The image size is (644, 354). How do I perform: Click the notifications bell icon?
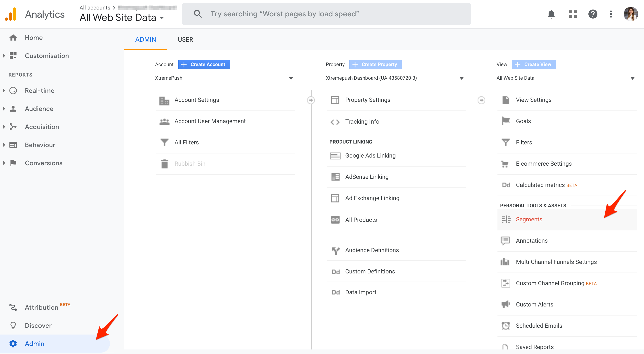click(551, 14)
